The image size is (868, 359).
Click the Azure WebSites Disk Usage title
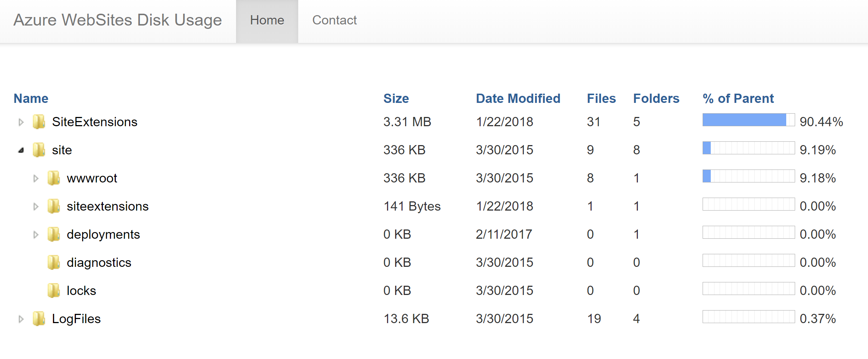pyautogui.click(x=118, y=20)
